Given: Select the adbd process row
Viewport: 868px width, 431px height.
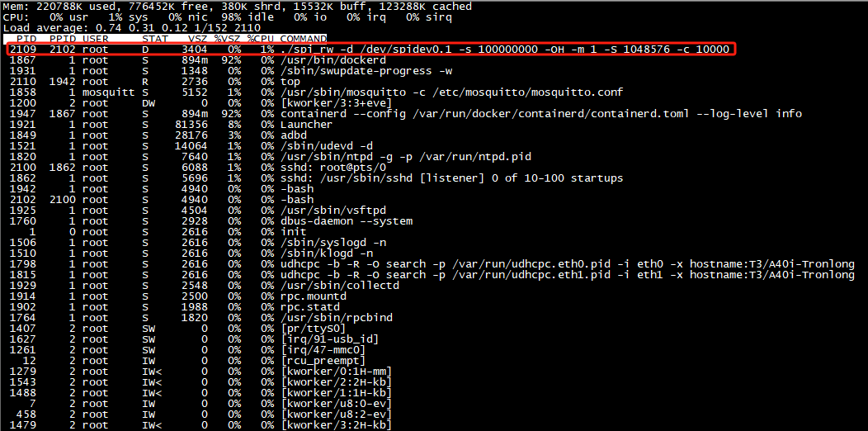Looking at the screenshot, I should [x=295, y=135].
